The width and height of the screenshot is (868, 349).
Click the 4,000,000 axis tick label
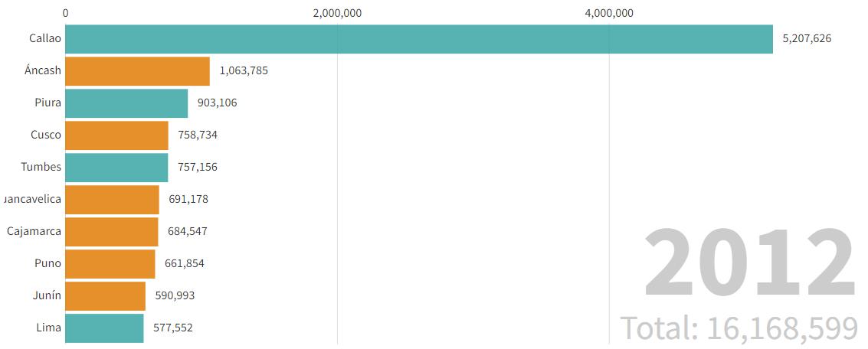(x=609, y=13)
